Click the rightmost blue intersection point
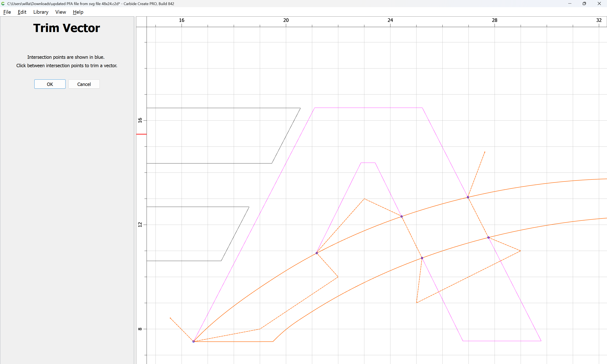 coord(489,237)
